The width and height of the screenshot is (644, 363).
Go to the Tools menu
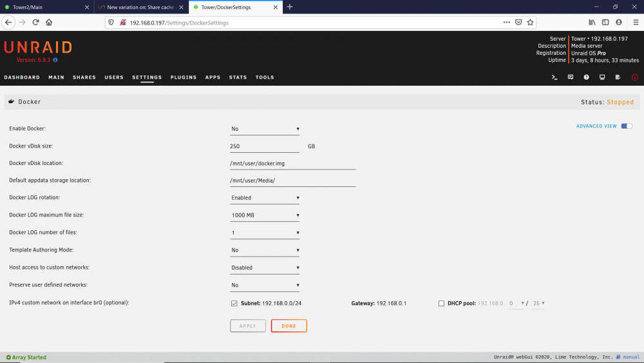point(265,77)
